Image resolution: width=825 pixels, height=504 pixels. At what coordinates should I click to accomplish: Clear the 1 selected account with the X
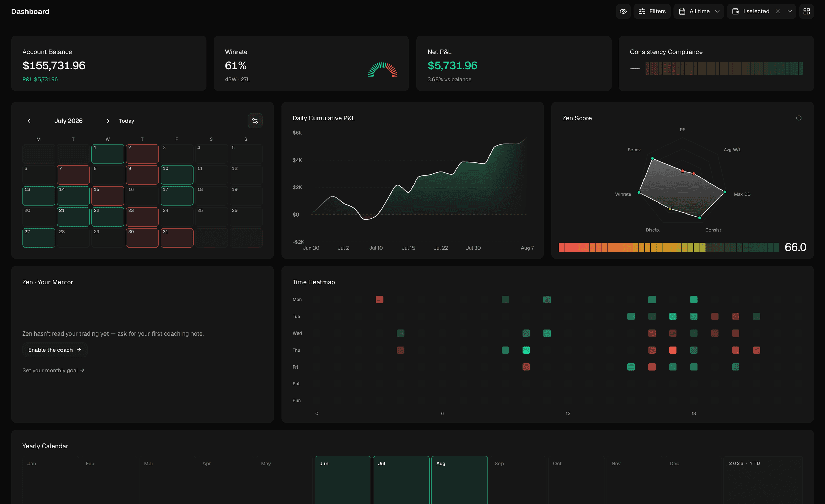778,11
